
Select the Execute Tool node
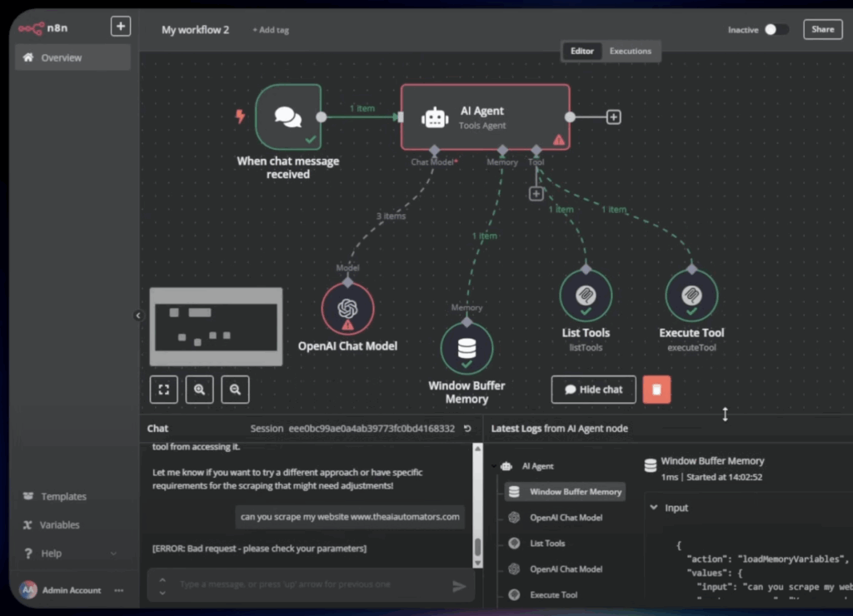(x=691, y=296)
